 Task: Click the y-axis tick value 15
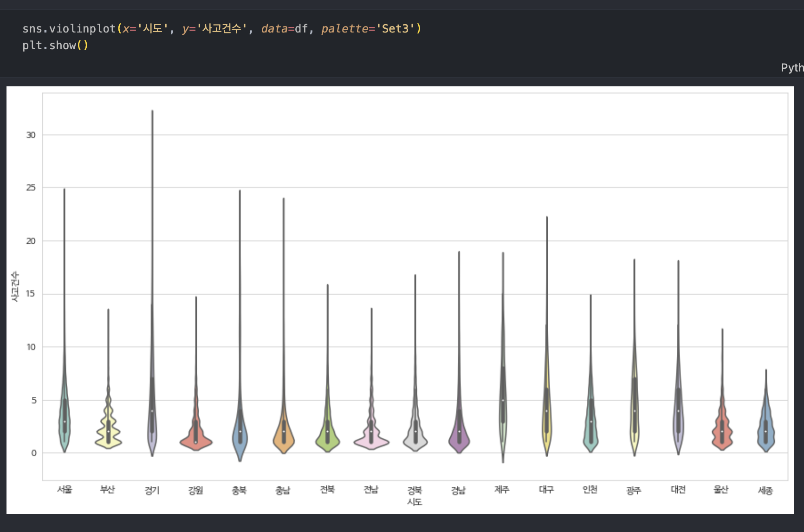[31, 294]
